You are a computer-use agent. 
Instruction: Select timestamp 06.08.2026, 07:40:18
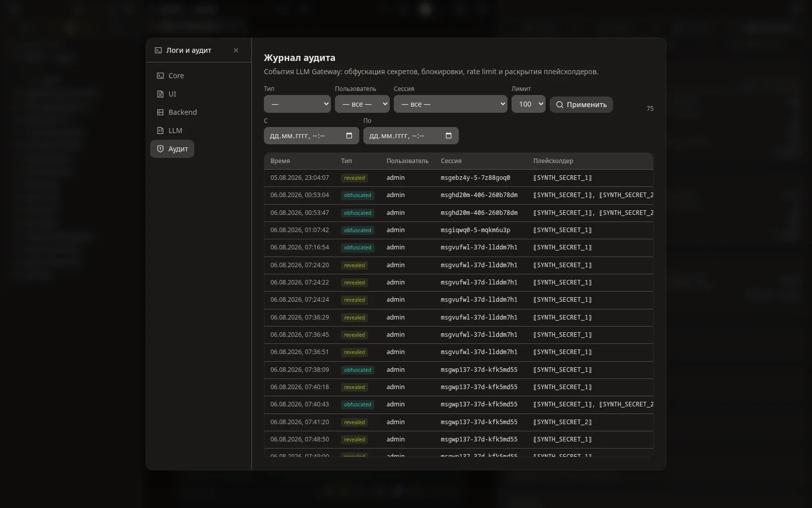click(299, 387)
